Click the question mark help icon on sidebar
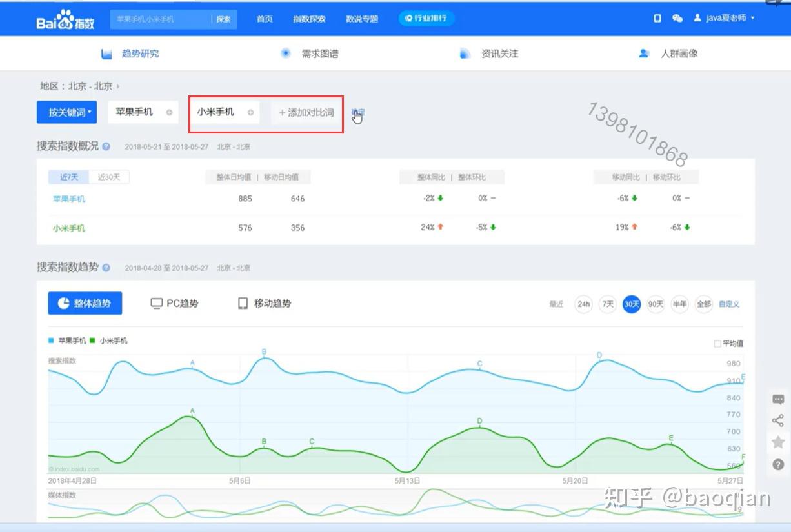The height and width of the screenshot is (532, 791). (778, 464)
